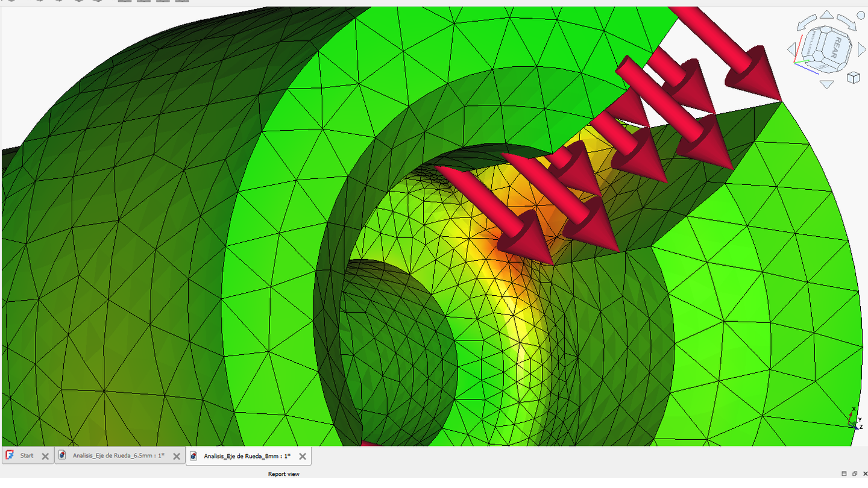Image resolution: width=868 pixels, height=488 pixels.
Task: Click the navigation cube's downward rotate arrow
Action: tap(827, 85)
